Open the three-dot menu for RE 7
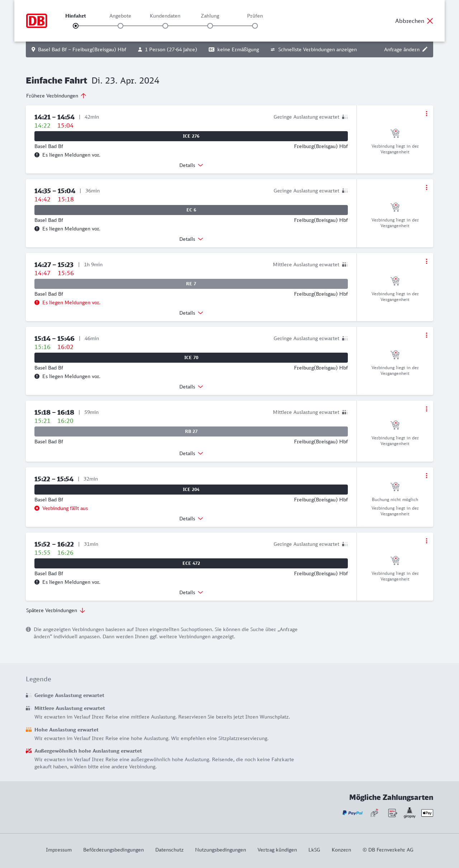The image size is (459, 868). click(426, 261)
